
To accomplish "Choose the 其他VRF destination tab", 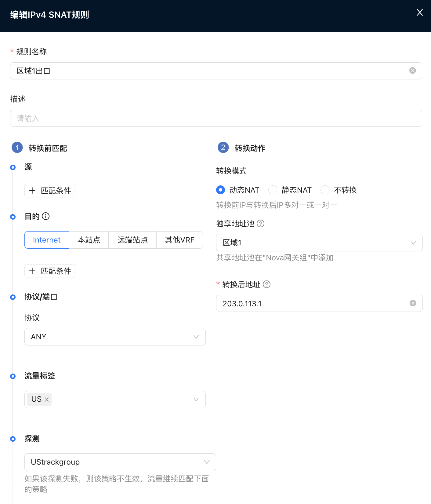I will pyautogui.click(x=179, y=240).
